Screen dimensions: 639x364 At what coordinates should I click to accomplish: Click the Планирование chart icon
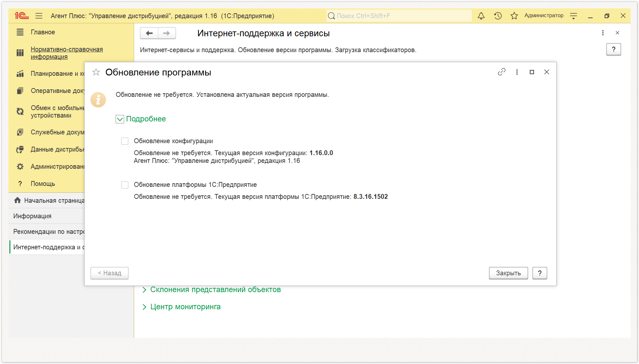20,74
